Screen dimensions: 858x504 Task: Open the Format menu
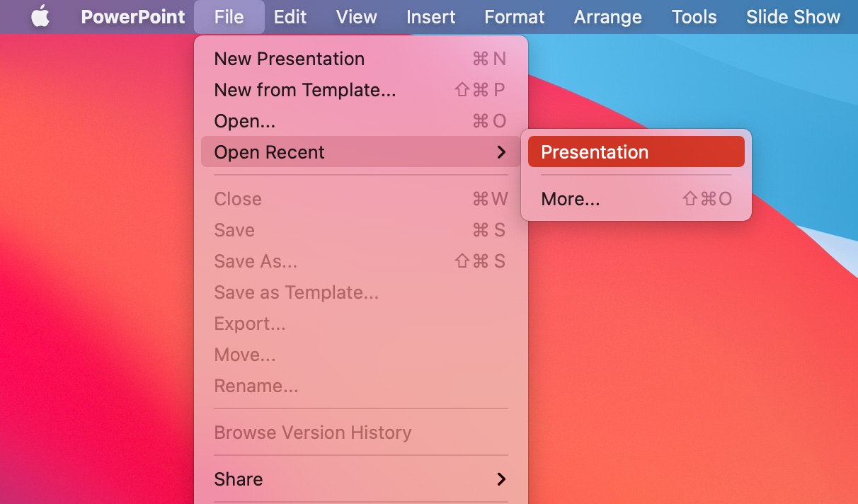[515, 17]
